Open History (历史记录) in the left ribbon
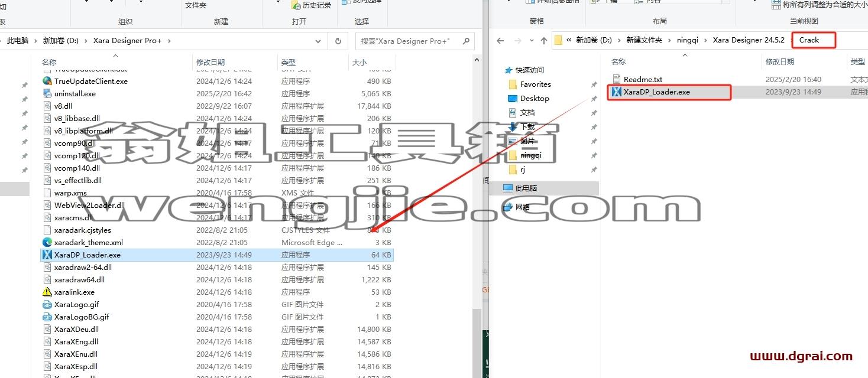The height and width of the screenshot is (378, 868). click(x=311, y=5)
